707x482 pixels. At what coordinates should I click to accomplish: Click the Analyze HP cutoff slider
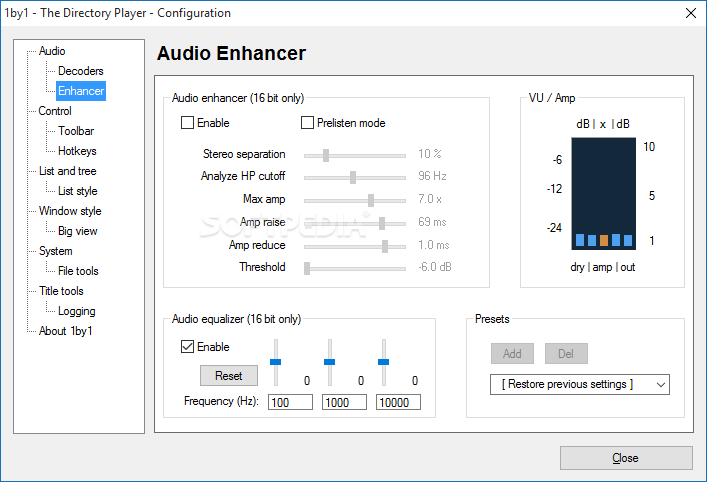[x=355, y=177]
